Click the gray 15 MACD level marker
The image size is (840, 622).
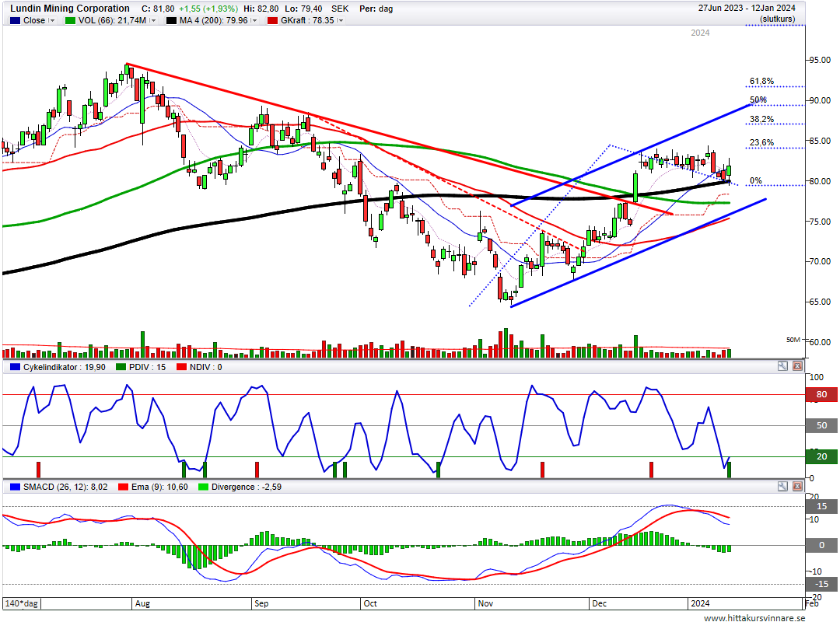point(822,506)
